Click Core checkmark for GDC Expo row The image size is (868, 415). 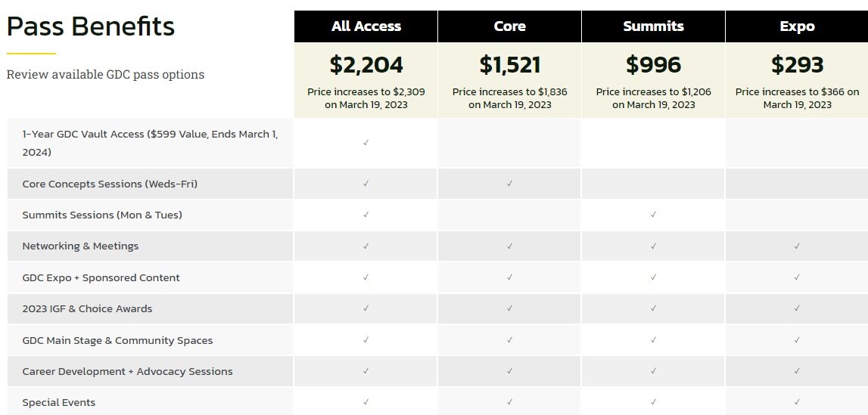(x=509, y=277)
